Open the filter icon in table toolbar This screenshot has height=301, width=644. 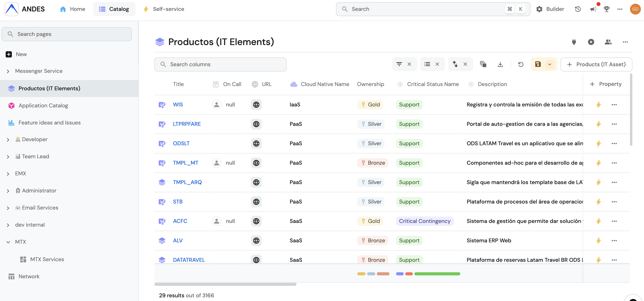(x=399, y=64)
